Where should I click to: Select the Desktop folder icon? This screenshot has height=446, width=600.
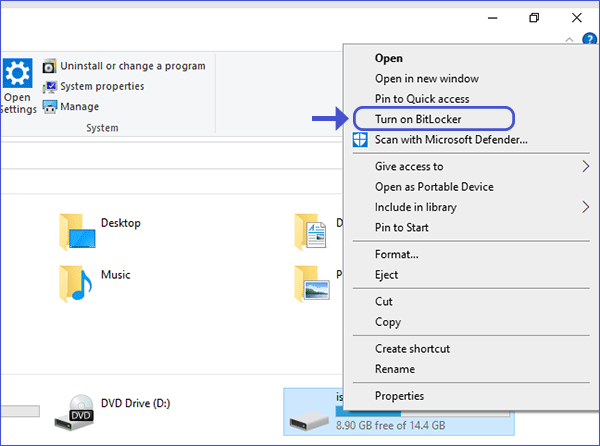click(x=77, y=231)
